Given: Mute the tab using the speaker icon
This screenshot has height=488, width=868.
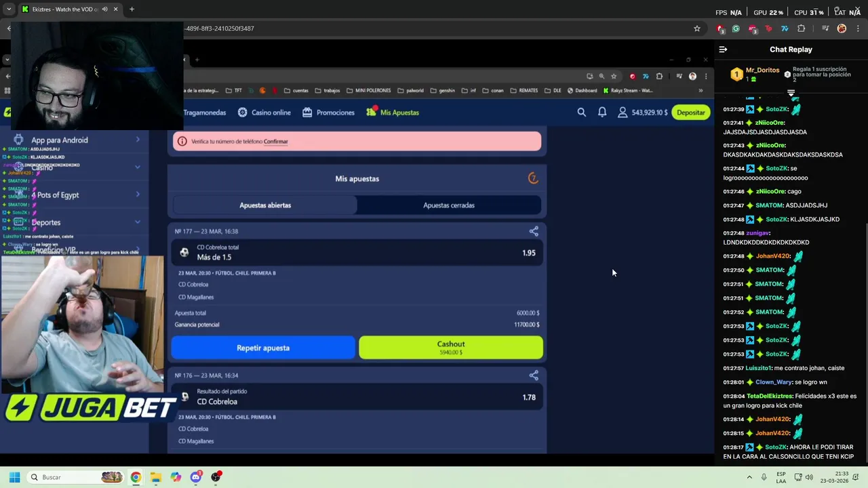Looking at the screenshot, I should [104, 9].
